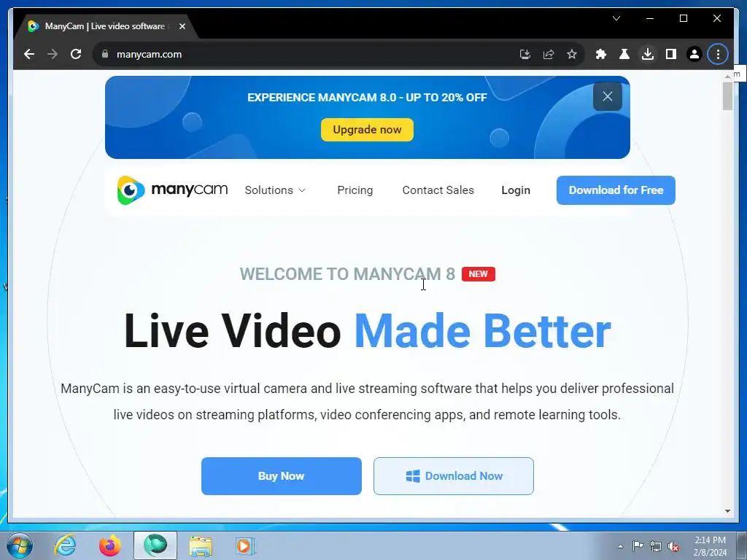Click the WELCOME TO MANYCAM 8 heading
Image resolution: width=747 pixels, height=560 pixels.
point(347,274)
